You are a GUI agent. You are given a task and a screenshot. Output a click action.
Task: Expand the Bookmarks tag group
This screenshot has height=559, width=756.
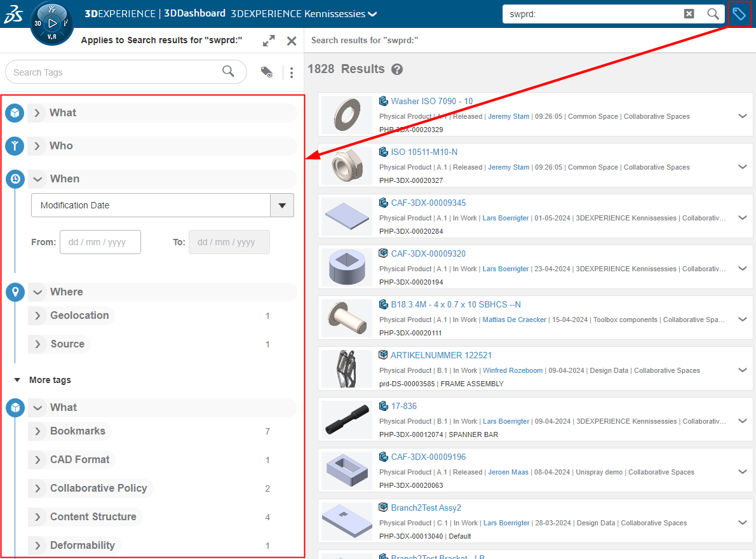tap(37, 431)
